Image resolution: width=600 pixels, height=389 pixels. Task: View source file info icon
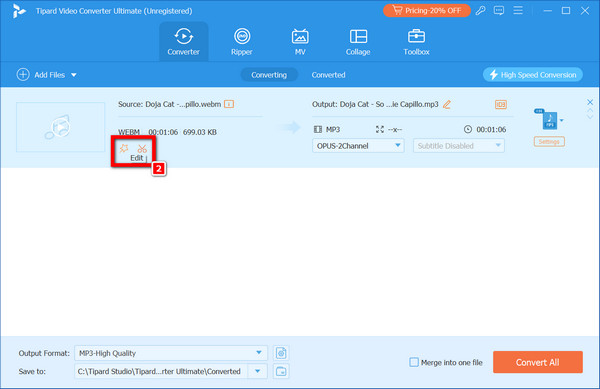229,104
